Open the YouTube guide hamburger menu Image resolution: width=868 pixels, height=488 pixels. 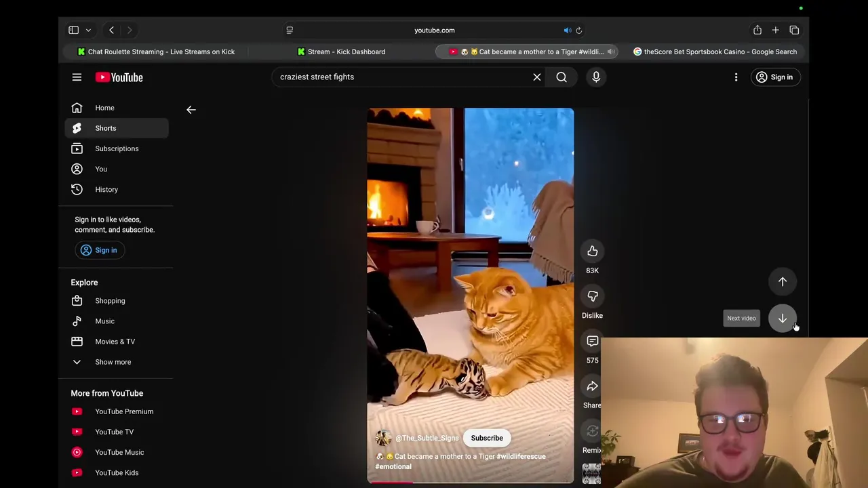[77, 77]
